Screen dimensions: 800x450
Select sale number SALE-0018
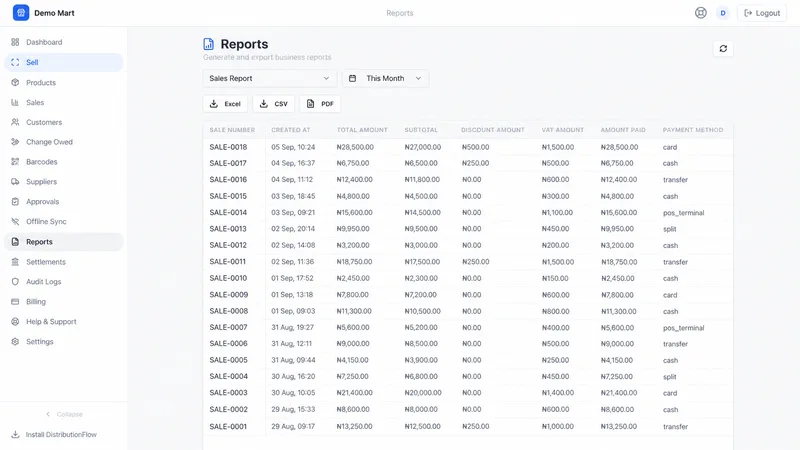click(228, 147)
